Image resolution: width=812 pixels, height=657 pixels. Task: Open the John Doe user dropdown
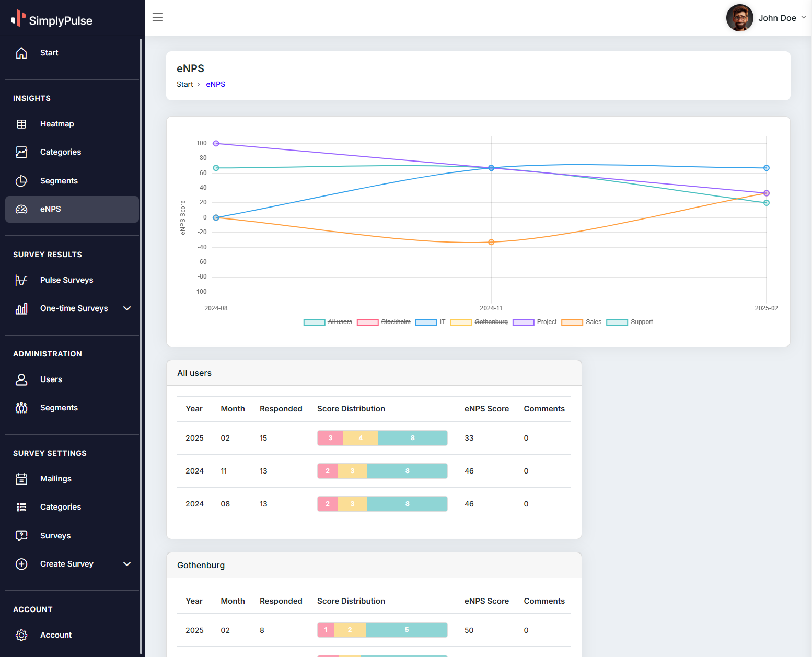pos(766,18)
